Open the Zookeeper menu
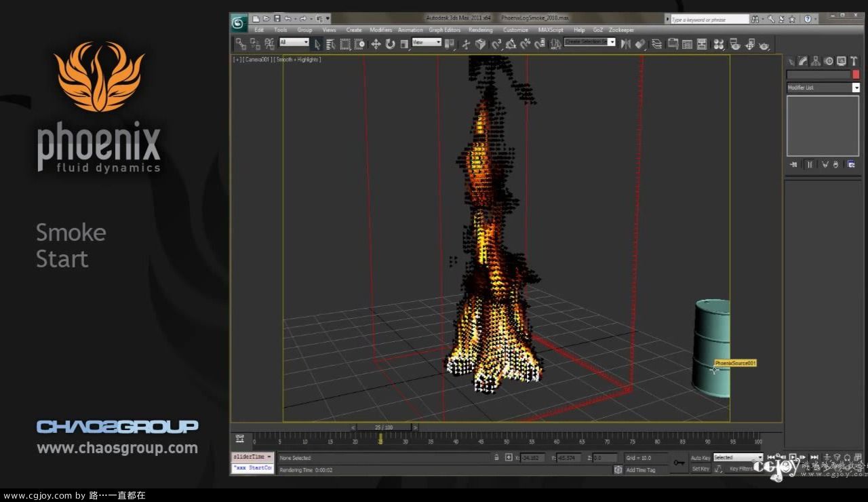This screenshot has width=868, height=502. [620, 30]
